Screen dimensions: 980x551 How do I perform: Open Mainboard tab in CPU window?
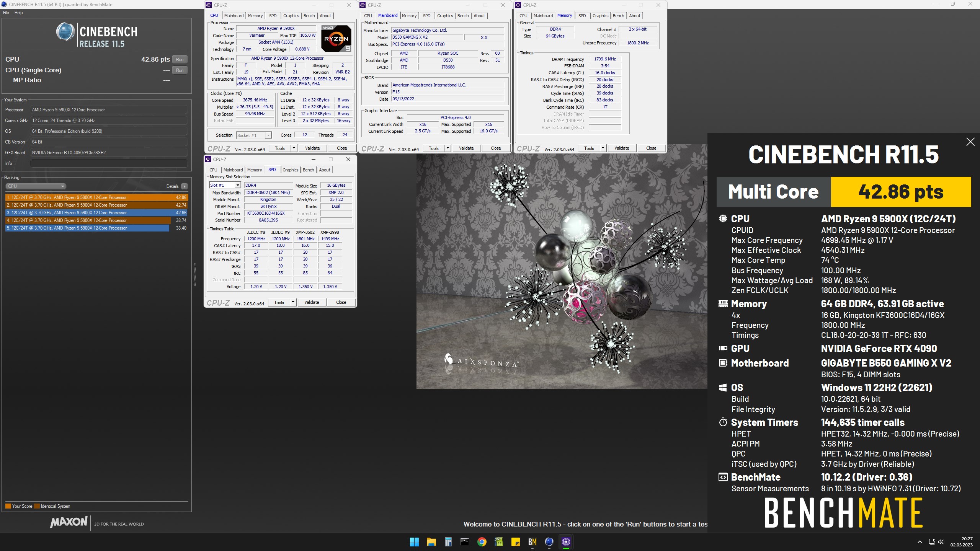(234, 16)
